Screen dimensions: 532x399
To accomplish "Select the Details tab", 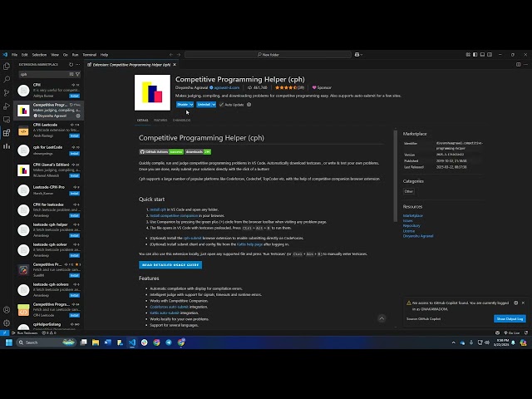I will (x=142, y=120).
